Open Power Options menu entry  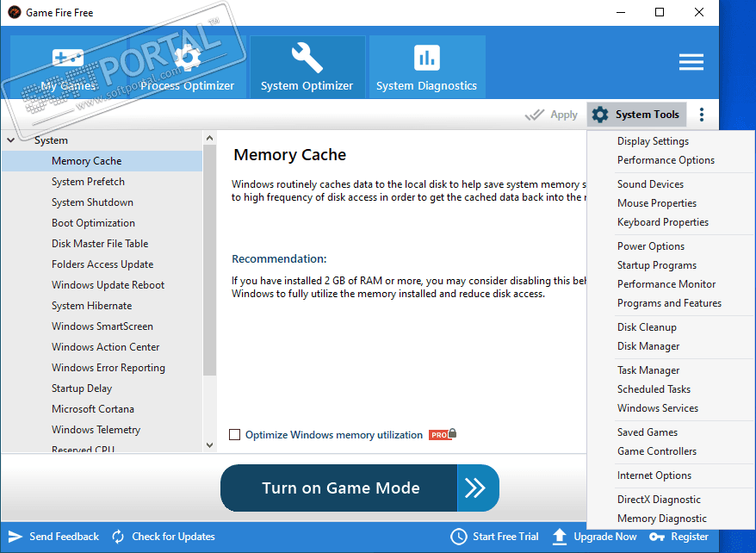click(651, 246)
